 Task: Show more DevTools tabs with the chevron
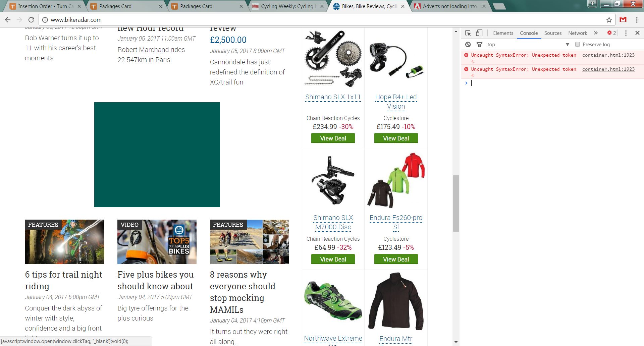(596, 33)
